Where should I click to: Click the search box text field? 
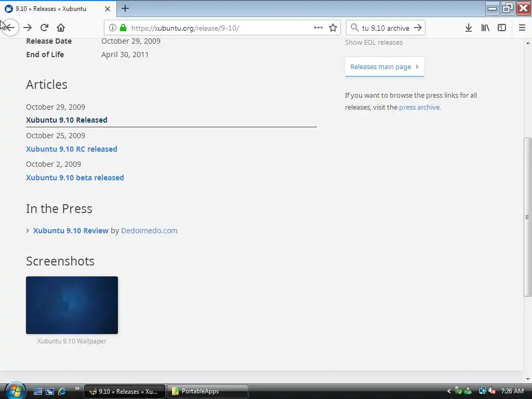(386, 28)
